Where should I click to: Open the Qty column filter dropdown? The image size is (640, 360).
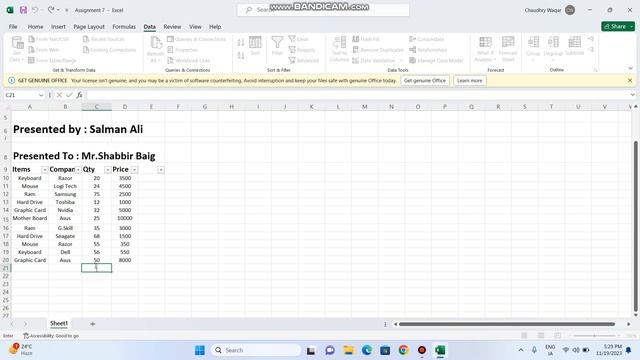(107, 170)
